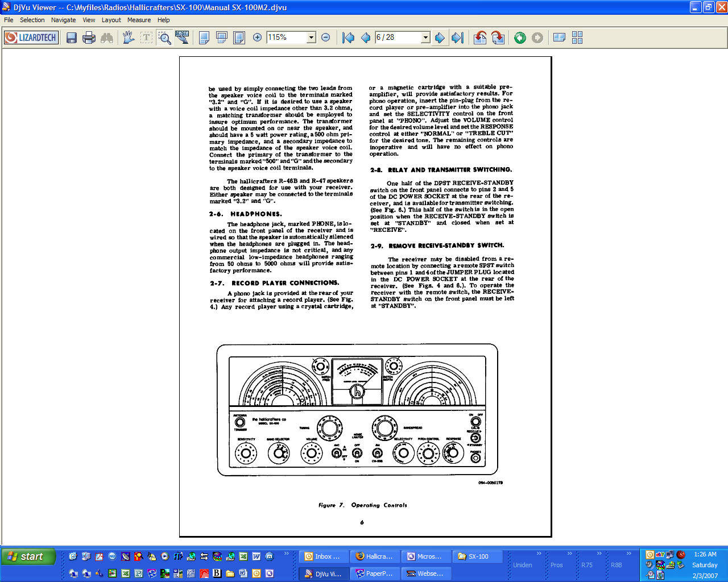Print the document using the printer icon

89,38
